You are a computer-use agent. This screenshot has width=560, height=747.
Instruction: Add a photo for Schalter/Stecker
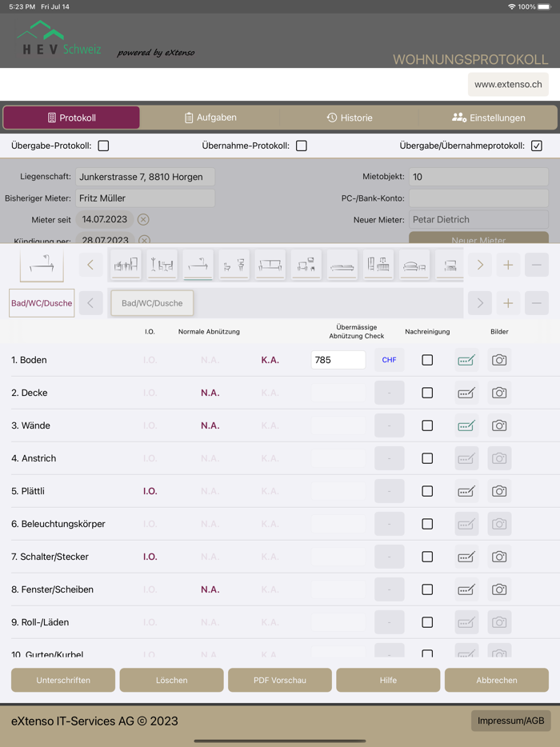click(499, 557)
